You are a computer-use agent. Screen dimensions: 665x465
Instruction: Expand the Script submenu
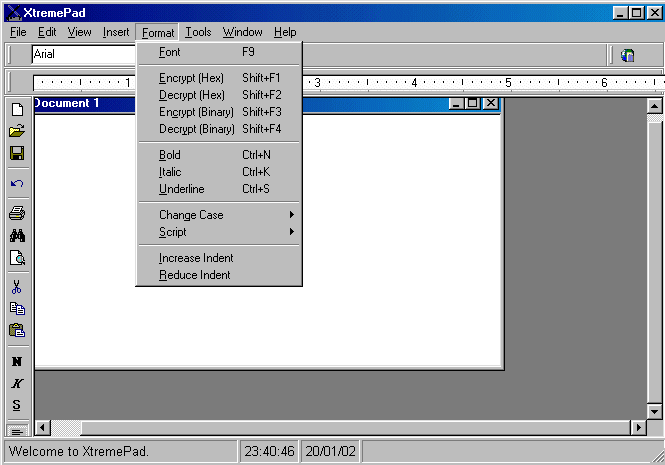(x=219, y=232)
